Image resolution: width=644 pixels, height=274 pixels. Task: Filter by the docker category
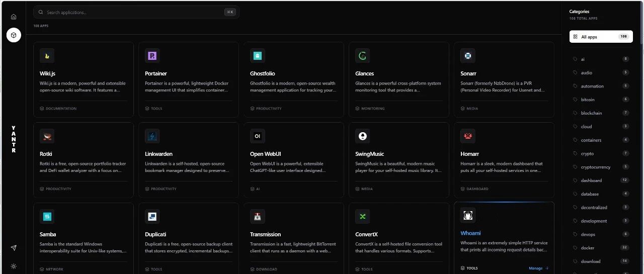(x=601, y=247)
